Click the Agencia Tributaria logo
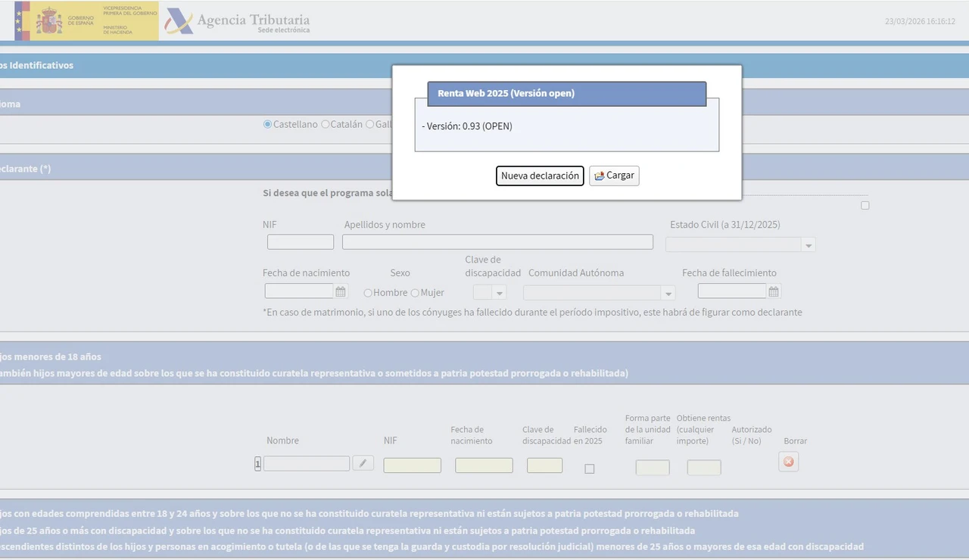 coord(238,21)
